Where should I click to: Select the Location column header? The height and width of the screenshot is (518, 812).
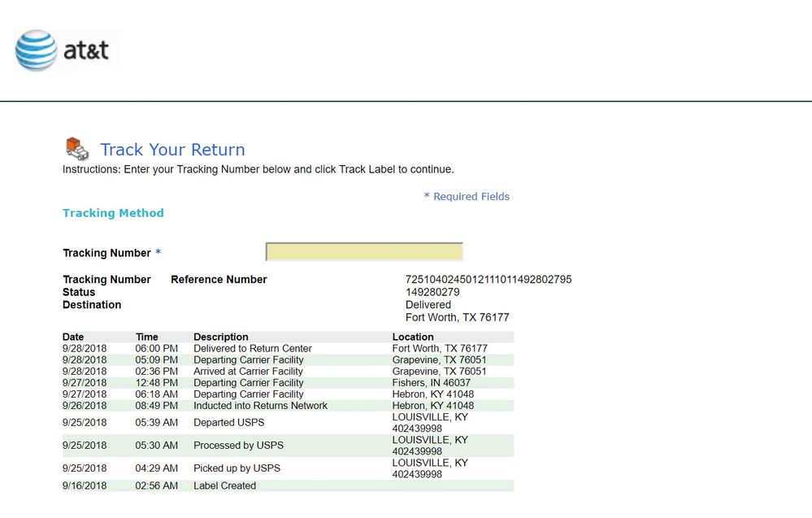pyautogui.click(x=413, y=337)
